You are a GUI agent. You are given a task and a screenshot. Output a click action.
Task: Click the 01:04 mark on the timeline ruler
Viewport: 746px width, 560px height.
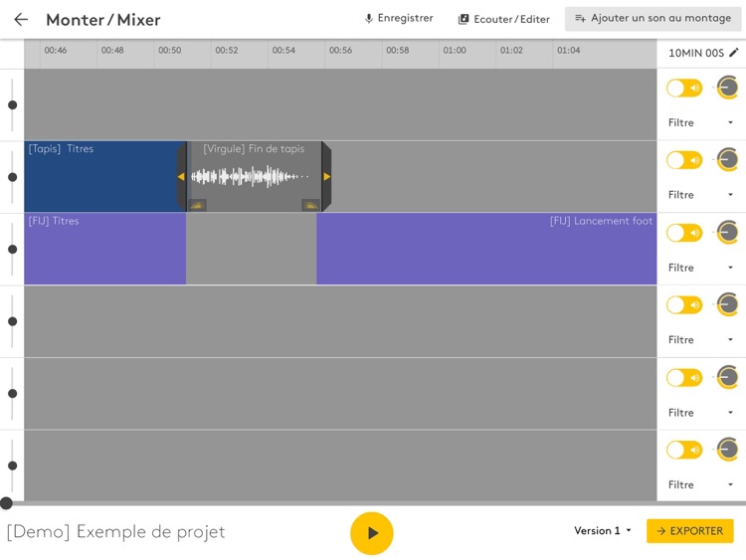pyautogui.click(x=569, y=50)
